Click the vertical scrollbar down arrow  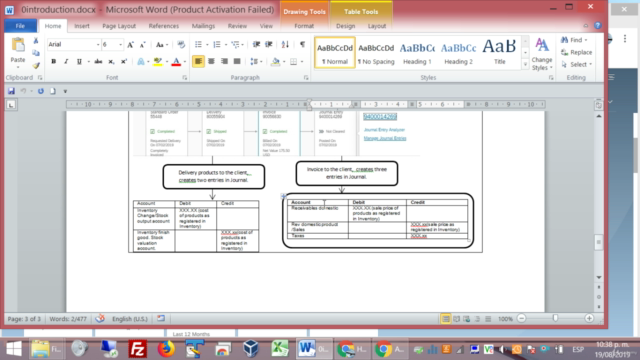point(599,278)
